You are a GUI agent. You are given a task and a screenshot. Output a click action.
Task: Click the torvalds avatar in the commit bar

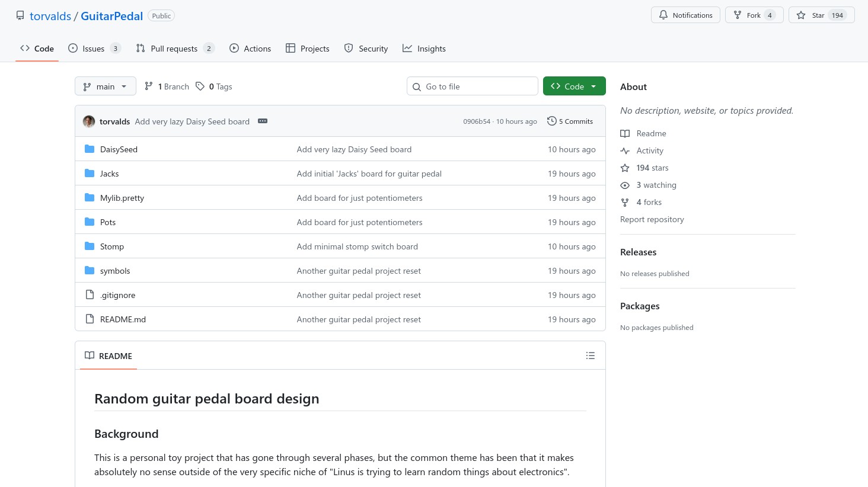click(x=89, y=121)
